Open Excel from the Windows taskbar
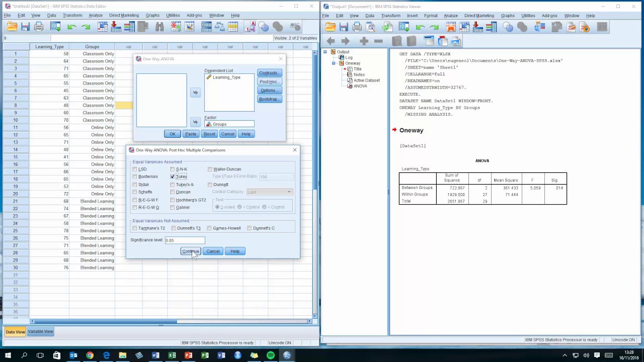Viewport: 644px width, 362px height. point(172,355)
